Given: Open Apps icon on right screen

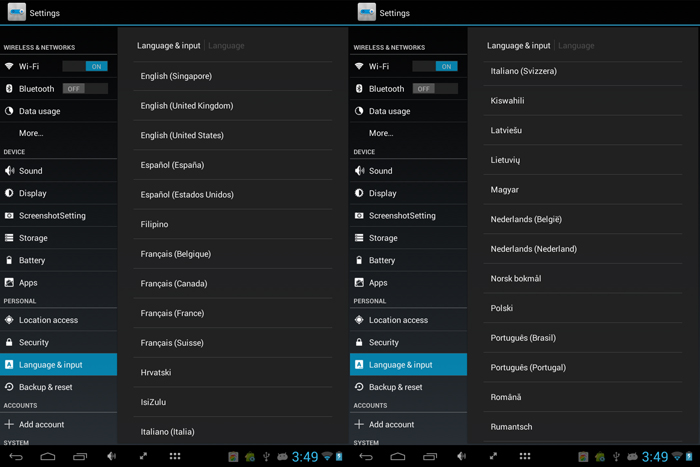Looking at the screenshot, I should tap(359, 283).
